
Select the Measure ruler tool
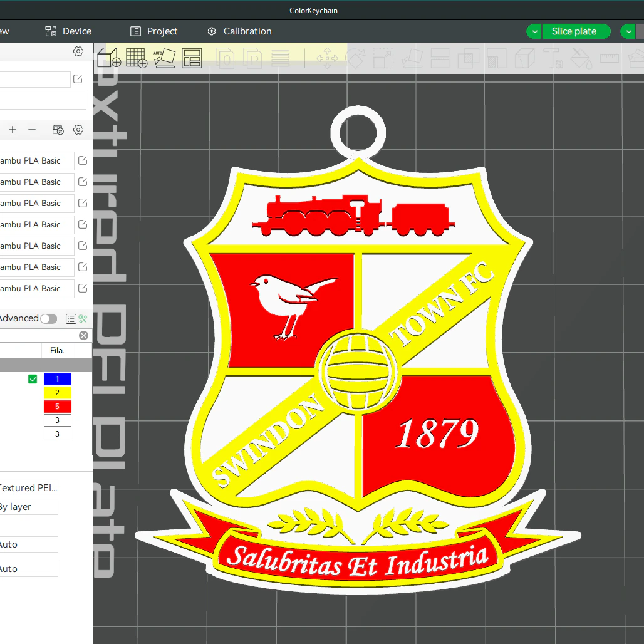coord(610,58)
